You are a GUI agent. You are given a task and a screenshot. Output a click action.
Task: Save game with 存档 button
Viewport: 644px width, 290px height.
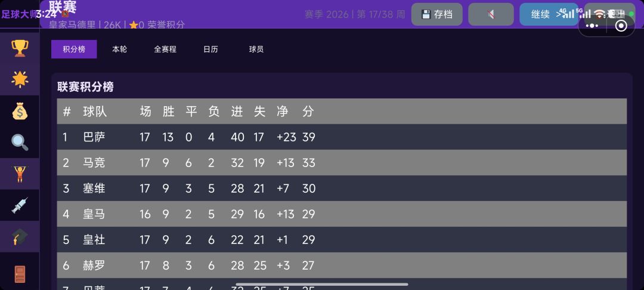[x=436, y=14]
